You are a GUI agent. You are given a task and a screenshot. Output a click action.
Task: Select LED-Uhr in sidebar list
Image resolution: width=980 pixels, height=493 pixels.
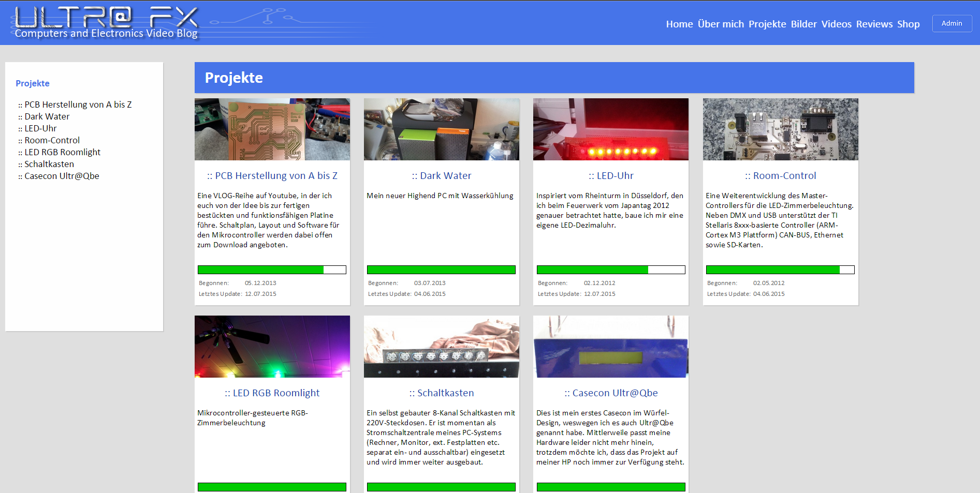point(40,128)
